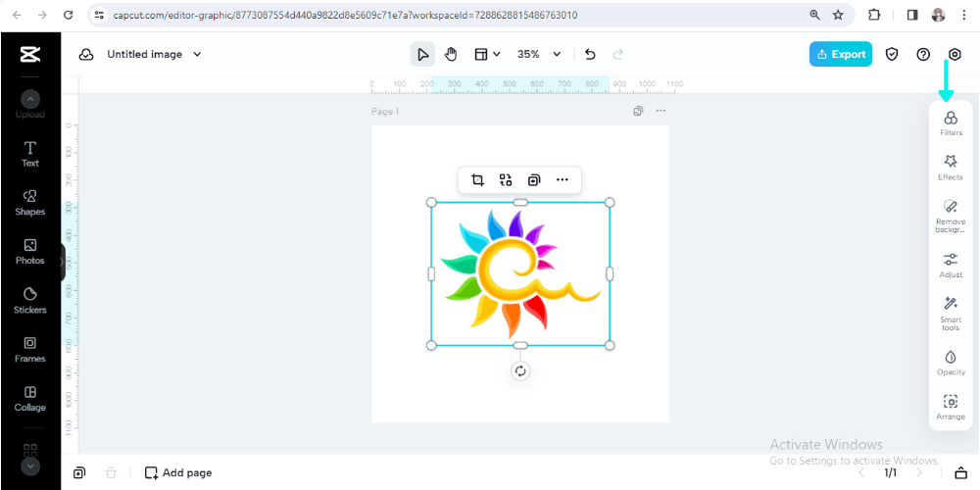Click the rotate handle below the image
The image size is (980, 490).
coord(520,371)
